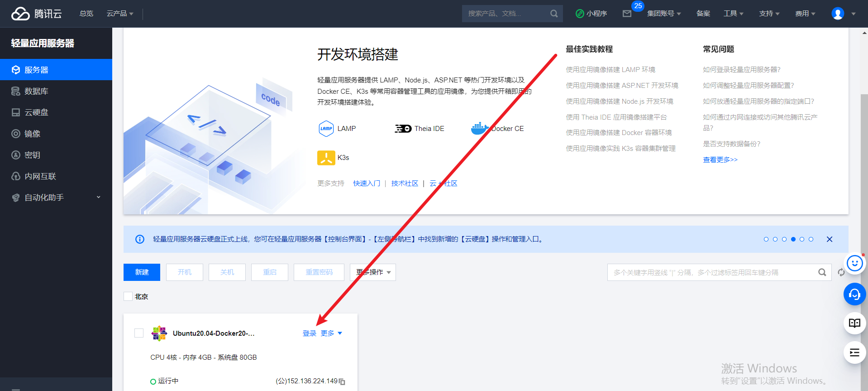Open the 云产品 dropdown menu
The width and height of the screenshot is (868, 391).
[120, 14]
